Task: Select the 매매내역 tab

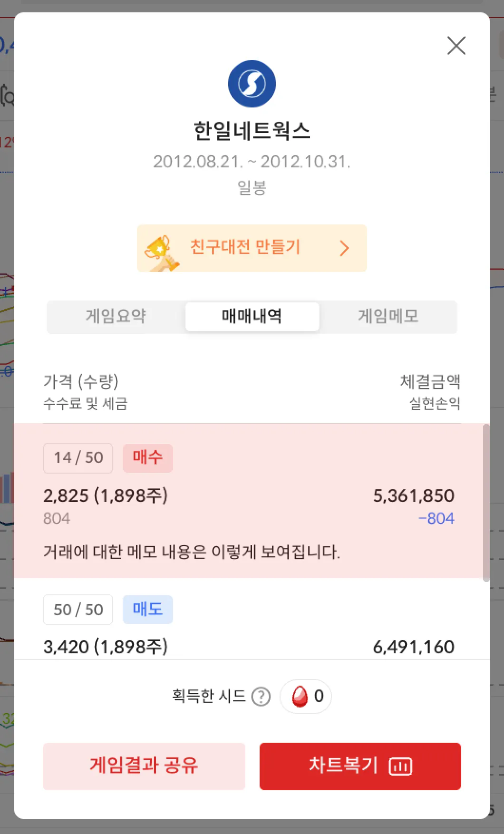Action: [x=252, y=316]
